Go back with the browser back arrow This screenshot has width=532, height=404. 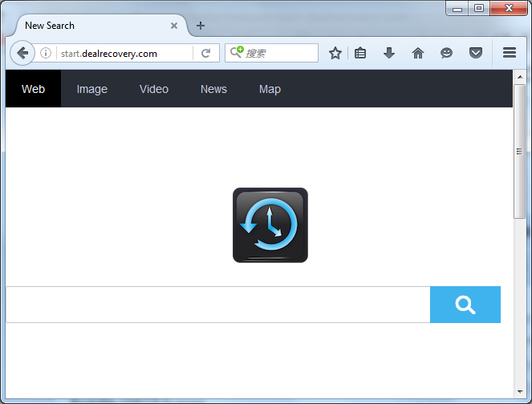point(22,53)
